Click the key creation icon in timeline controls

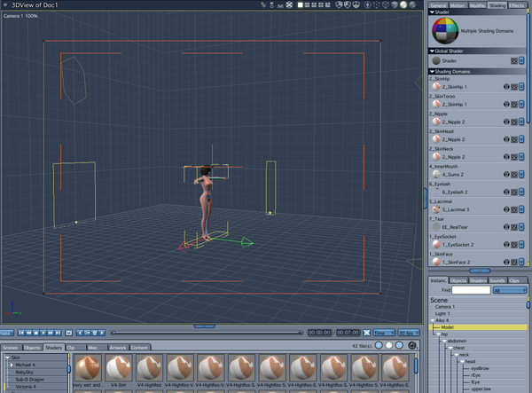click(88, 333)
